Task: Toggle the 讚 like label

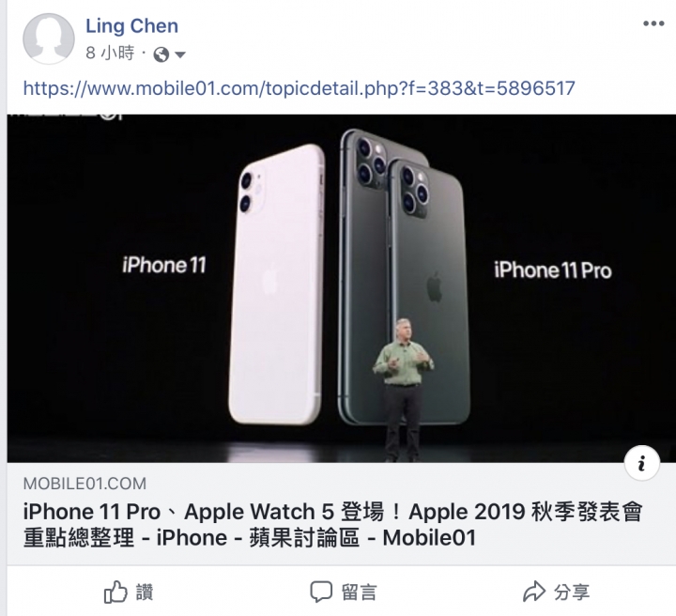Action: click(x=145, y=592)
